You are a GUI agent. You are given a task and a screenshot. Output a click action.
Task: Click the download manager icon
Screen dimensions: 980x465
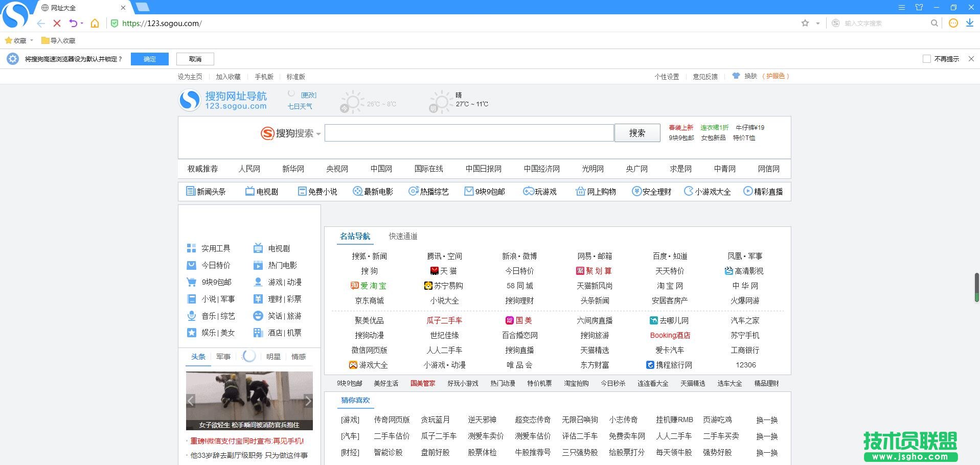(970, 23)
